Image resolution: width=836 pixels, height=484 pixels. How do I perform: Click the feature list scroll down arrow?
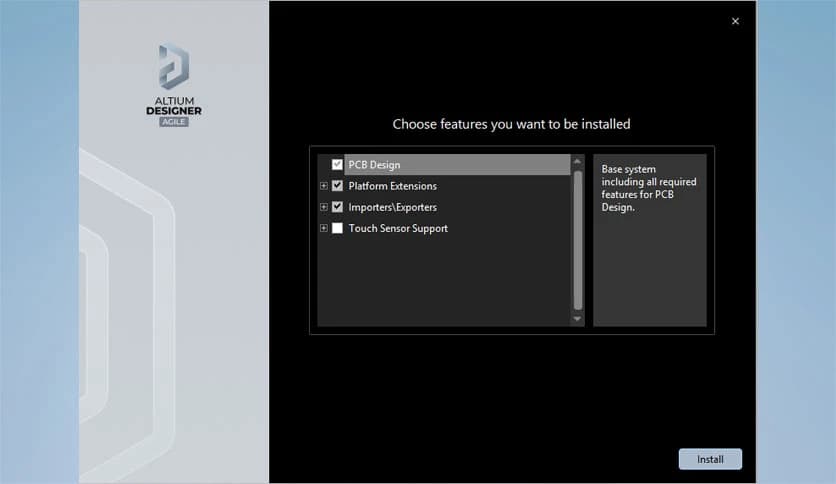pos(577,319)
